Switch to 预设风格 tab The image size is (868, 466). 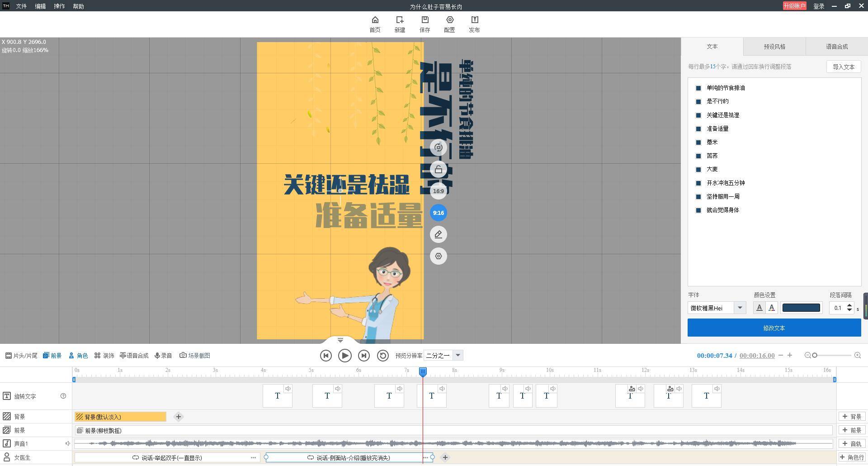click(774, 47)
